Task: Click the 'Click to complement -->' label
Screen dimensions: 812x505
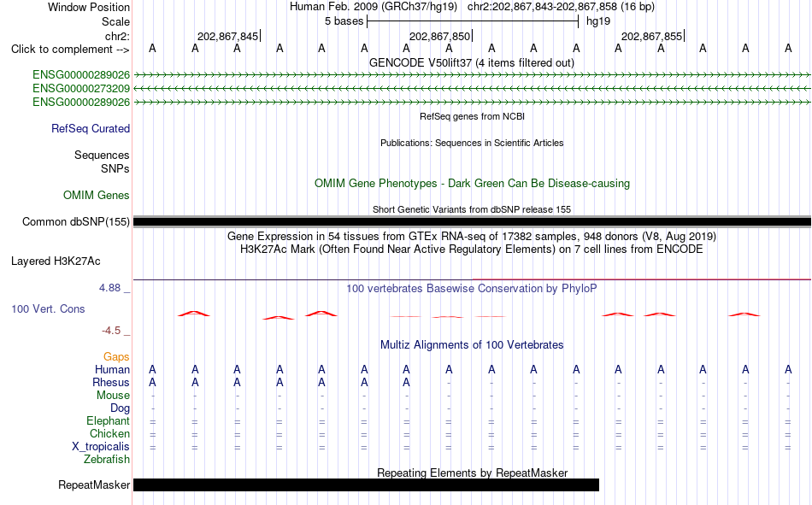Action: [x=70, y=50]
